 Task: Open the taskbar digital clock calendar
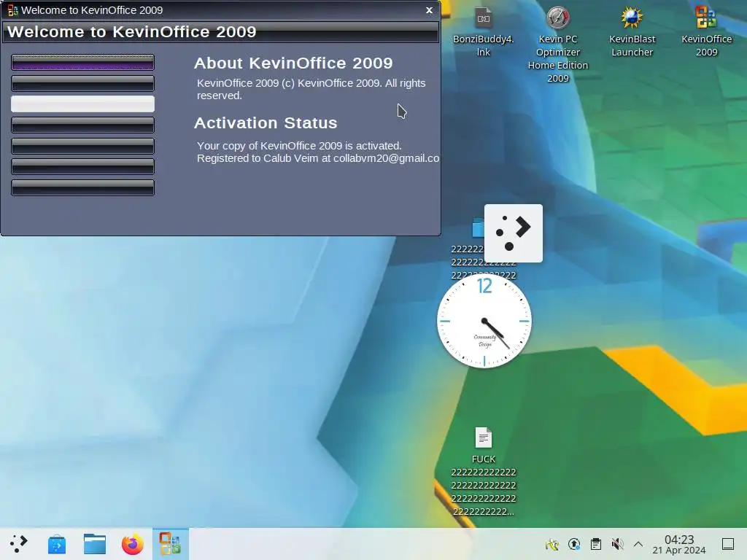point(679,544)
